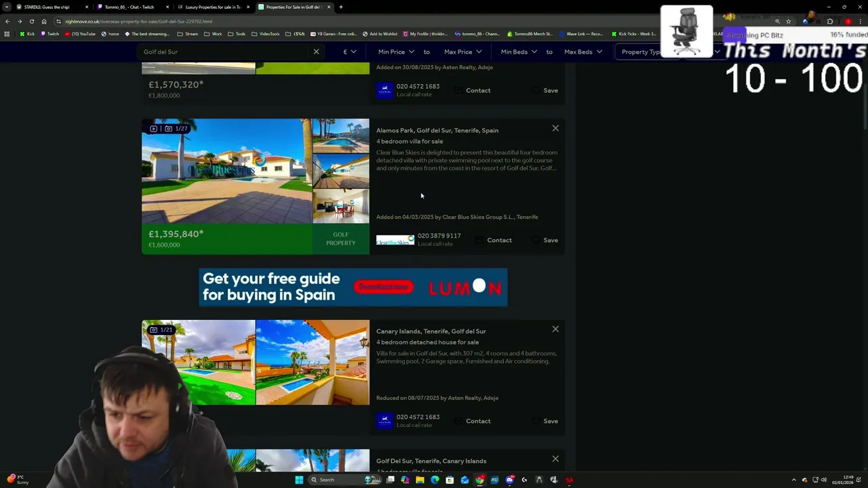The width and height of the screenshot is (868, 488).
Task: Open the Lumon free Spain guide banner
Action: click(x=353, y=287)
